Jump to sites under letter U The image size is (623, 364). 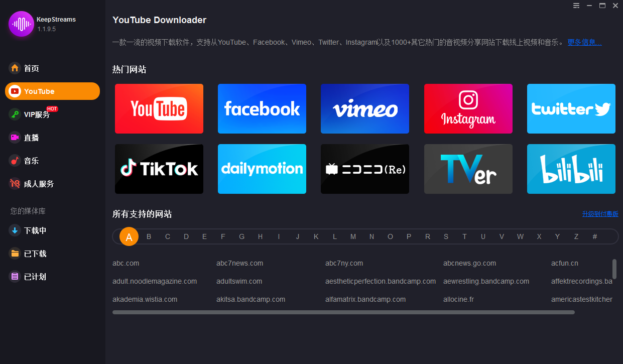coord(483,236)
